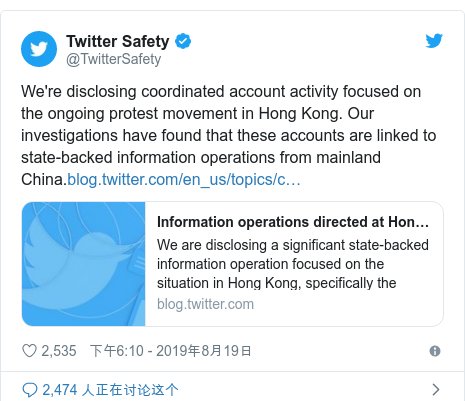Open the 'Information operations directed at Hon…' card title
The width and height of the screenshot is (465, 401).
[x=293, y=222]
